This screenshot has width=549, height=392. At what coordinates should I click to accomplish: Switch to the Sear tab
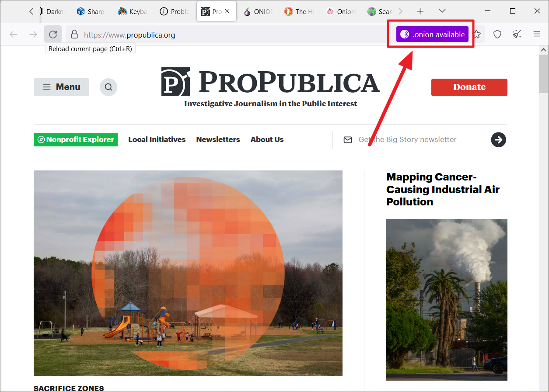[x=380, y=12]
